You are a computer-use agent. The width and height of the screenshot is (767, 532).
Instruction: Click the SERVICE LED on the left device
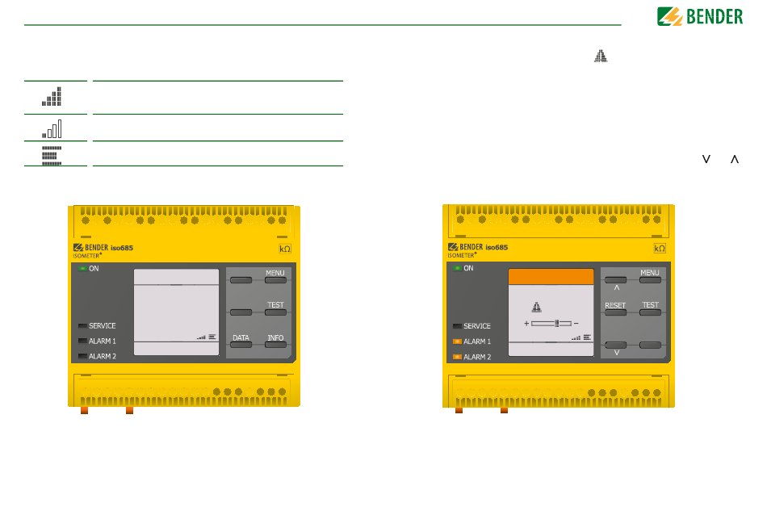point(82,325)
